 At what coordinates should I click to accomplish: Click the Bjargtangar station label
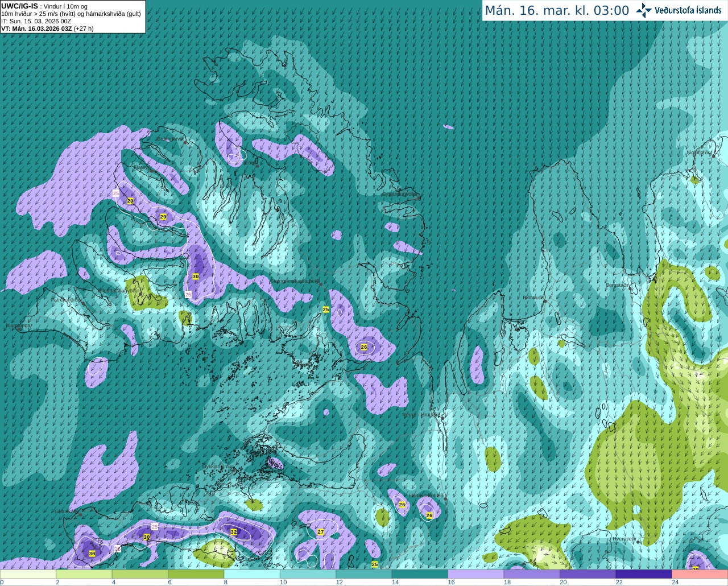pyautogui.click(x=19, y=325)
